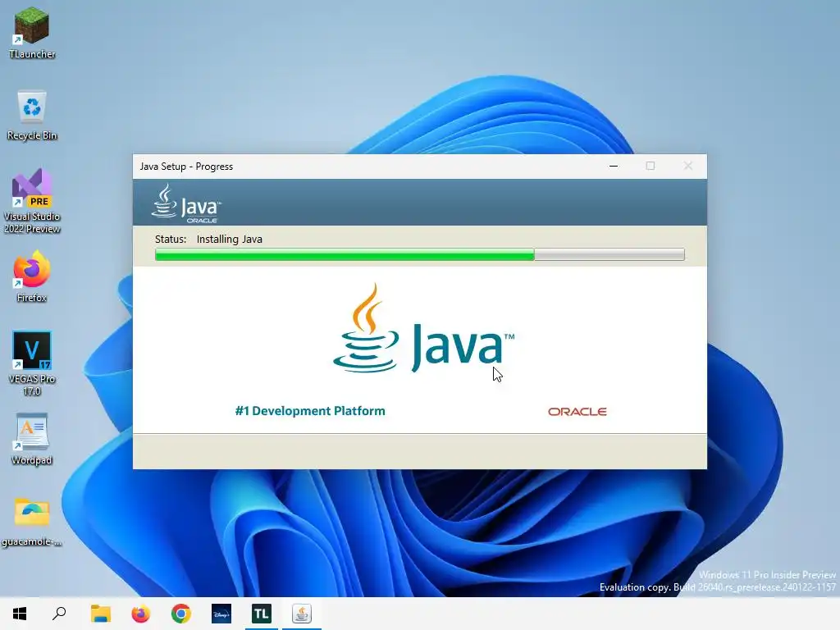Click the large Java logo graphic
The image size is (840, 630).
click(423, 328)
